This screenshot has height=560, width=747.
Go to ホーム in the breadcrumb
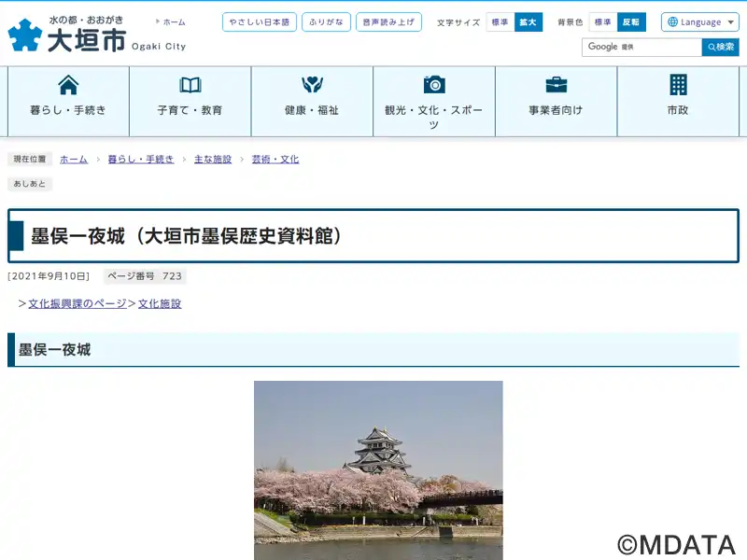click(x=74, y=159)
